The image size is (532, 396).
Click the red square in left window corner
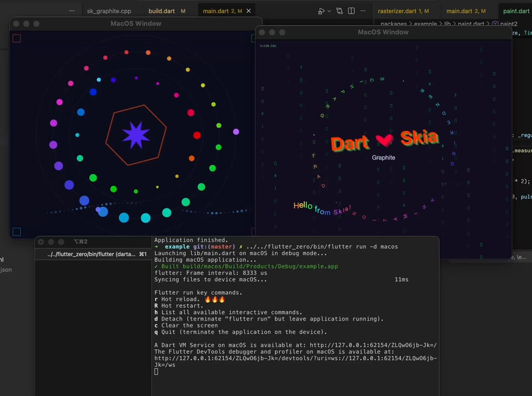click(x=16, y=38)
